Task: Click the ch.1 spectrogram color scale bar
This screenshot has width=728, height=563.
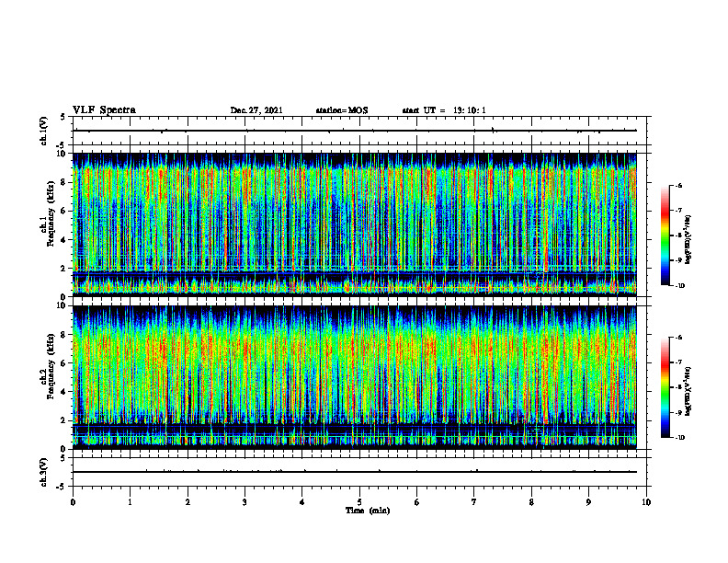Action: click(x=665, y=236)
